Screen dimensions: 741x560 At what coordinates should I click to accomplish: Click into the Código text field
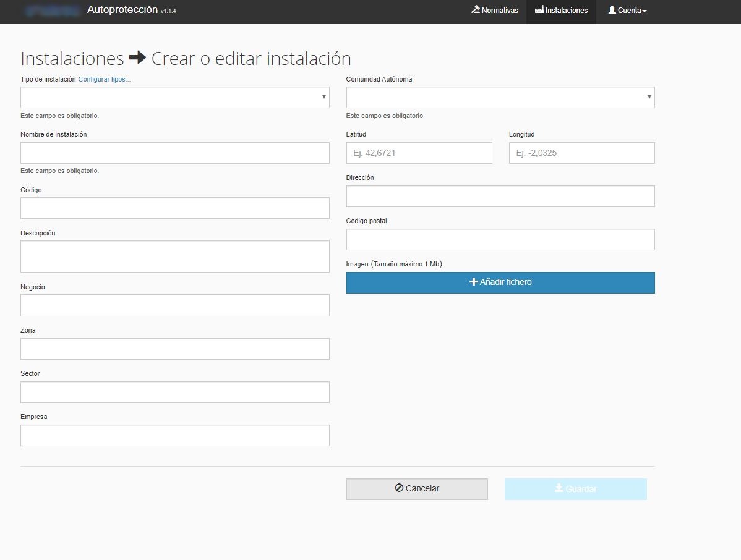[x=174, y=208]
